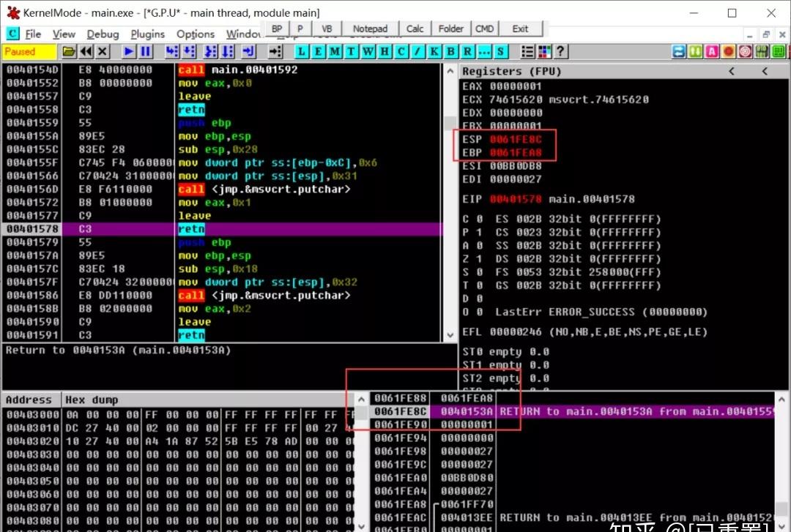The height and width of the screenshot is (532, 791).
Task: Select stack row 0061FE8C return address
Action: click(x=573, y=411)
